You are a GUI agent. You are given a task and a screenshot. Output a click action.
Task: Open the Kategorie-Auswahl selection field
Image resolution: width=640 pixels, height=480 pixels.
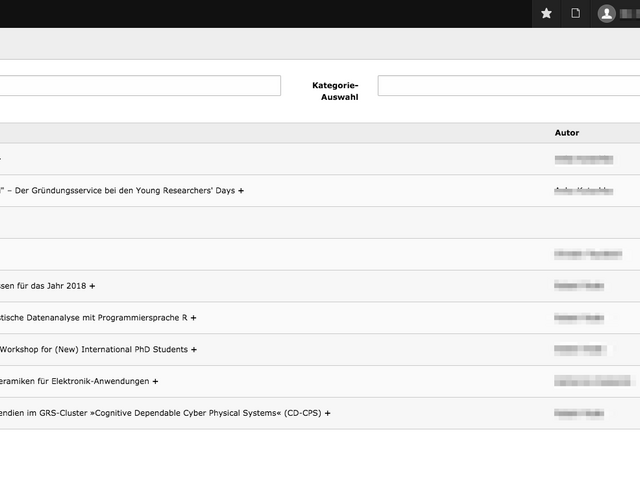click(x=508, y=86)
